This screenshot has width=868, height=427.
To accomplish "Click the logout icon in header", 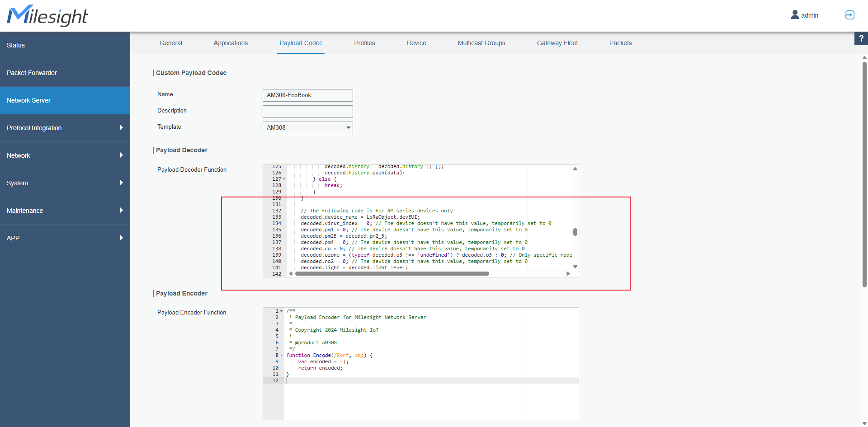I will tap(849, 15).
